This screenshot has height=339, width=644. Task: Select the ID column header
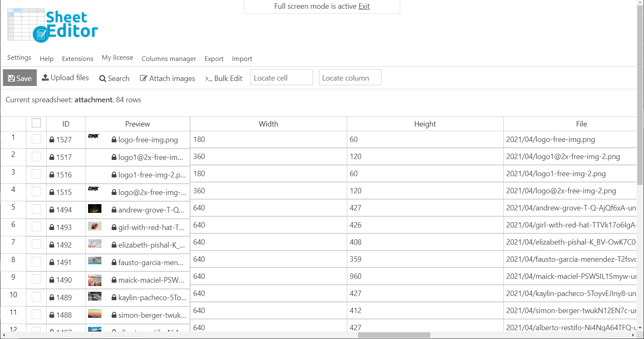pyautogui.click(x=66, y=124)
